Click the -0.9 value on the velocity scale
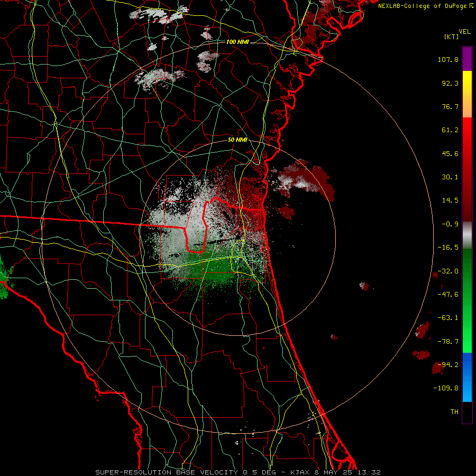 450,224
